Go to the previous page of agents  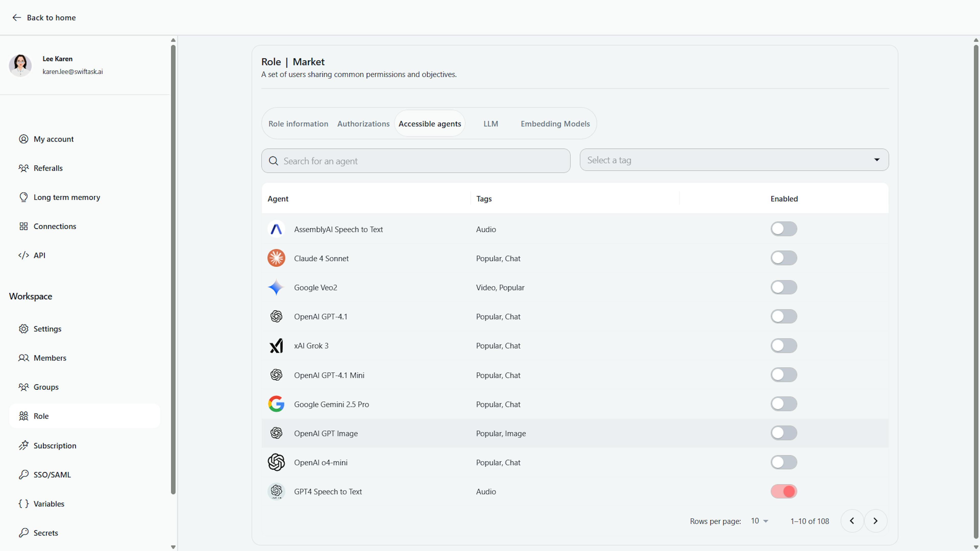(852, 521)
